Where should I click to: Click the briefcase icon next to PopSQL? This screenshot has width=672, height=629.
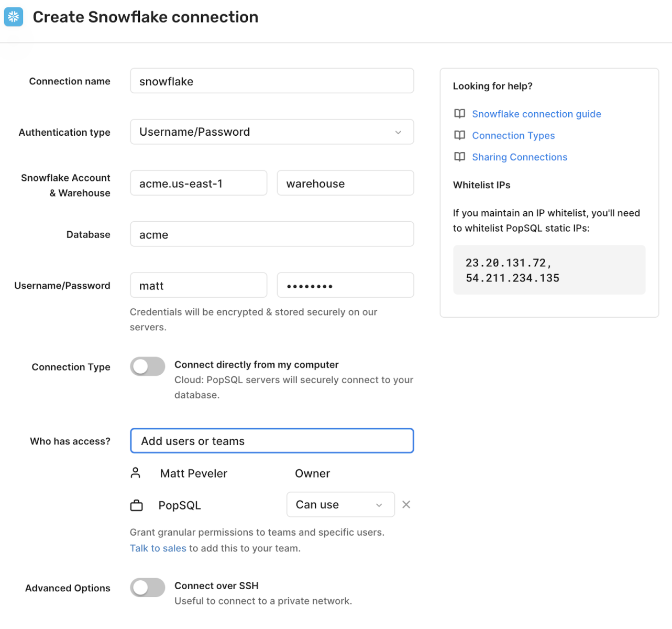coord(136,505)
